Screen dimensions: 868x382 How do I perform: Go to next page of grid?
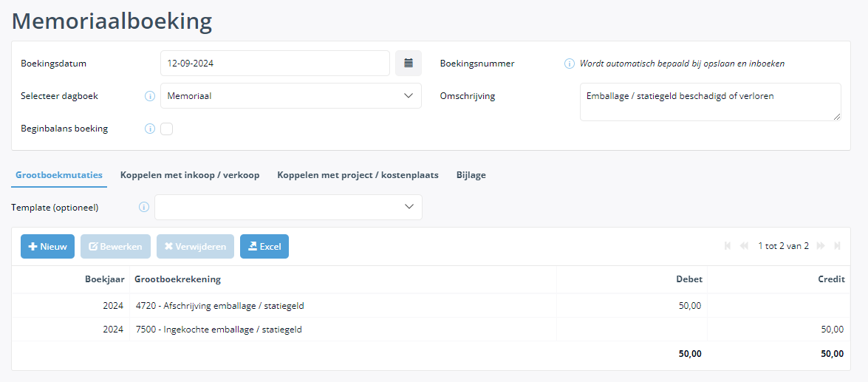point(821,246)
